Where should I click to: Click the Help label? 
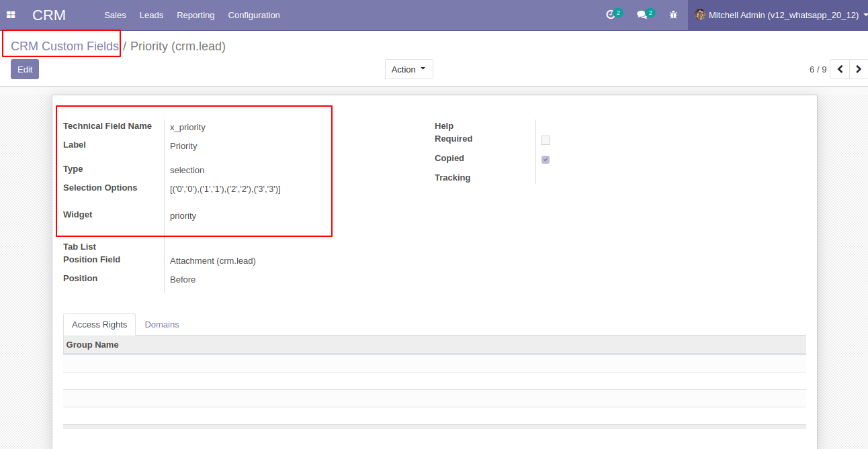444,126
